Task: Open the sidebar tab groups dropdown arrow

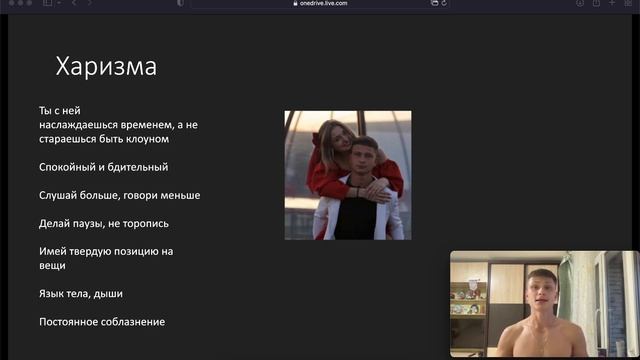Action: [59, 3]
